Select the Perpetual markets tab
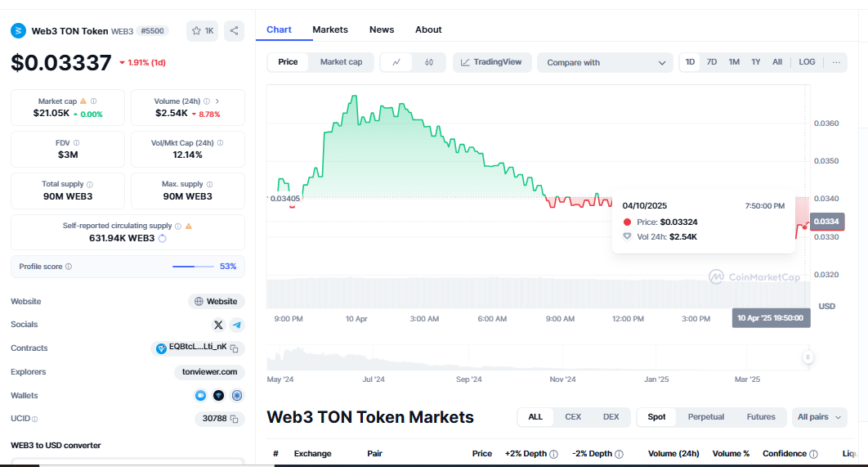This screenshot has width=868, height=467. [x=706, y=417]
